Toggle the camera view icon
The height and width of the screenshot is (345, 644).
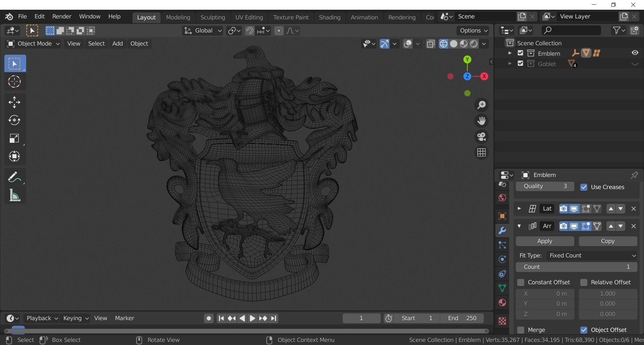[481, 137]
